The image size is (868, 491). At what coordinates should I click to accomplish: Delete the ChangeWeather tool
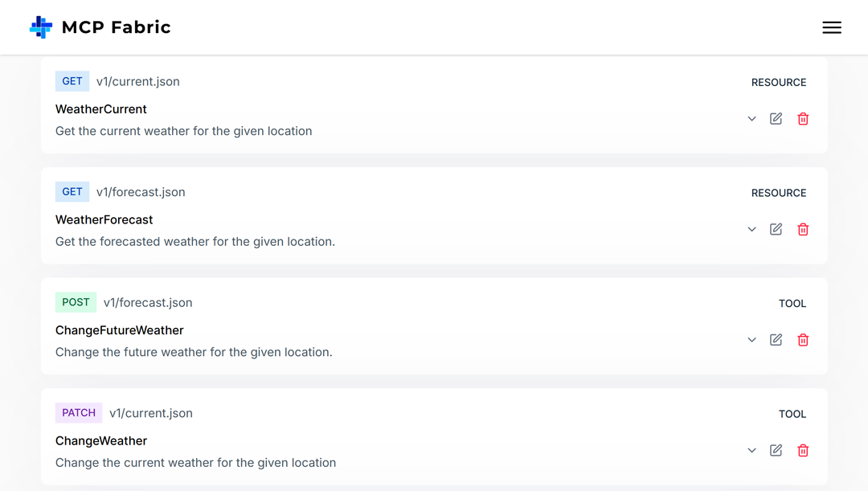click(x=803, y=450)
